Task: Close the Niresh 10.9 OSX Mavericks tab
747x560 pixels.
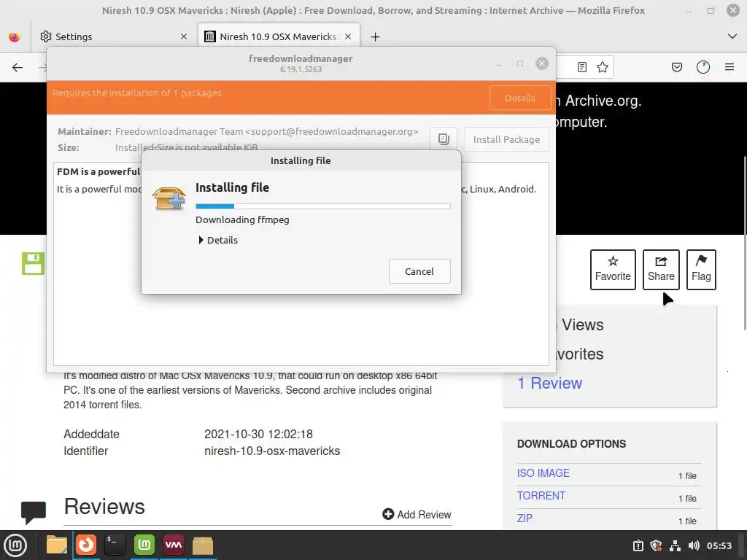Action: click(348, 36)
